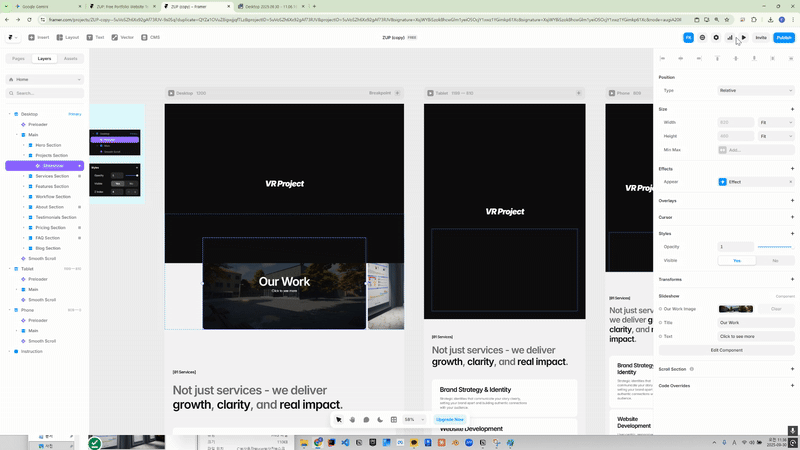Image resolution: width=800 pixels, height=450 pixels.
Task: Open the Position Type dropdown
Action: pyautogui.click(x=755, y=90)
